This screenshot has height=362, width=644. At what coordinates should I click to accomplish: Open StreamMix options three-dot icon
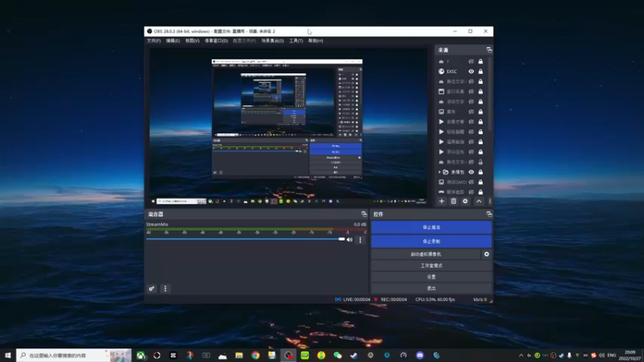(360, 240)
